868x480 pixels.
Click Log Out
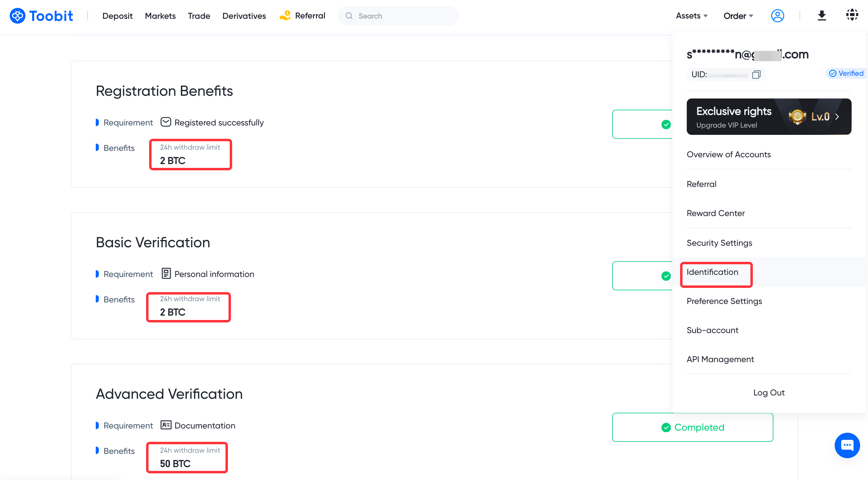[x=769, y=392]
